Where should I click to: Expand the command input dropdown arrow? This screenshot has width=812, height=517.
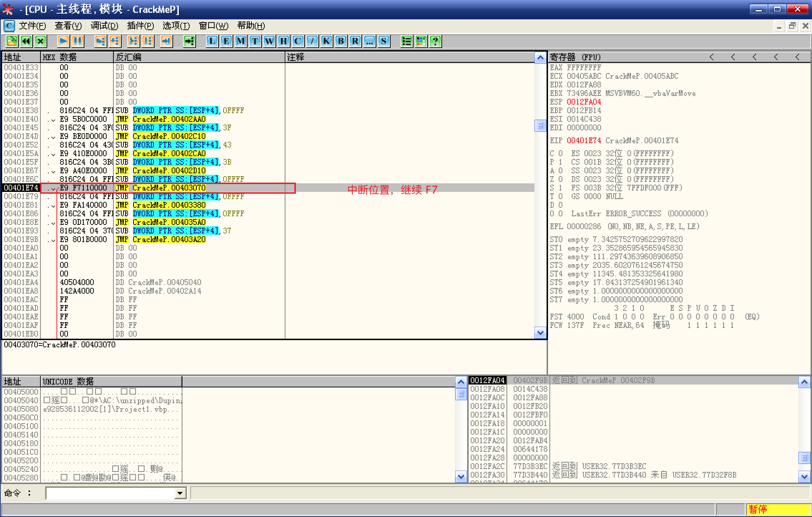click(x=180, y=493)
